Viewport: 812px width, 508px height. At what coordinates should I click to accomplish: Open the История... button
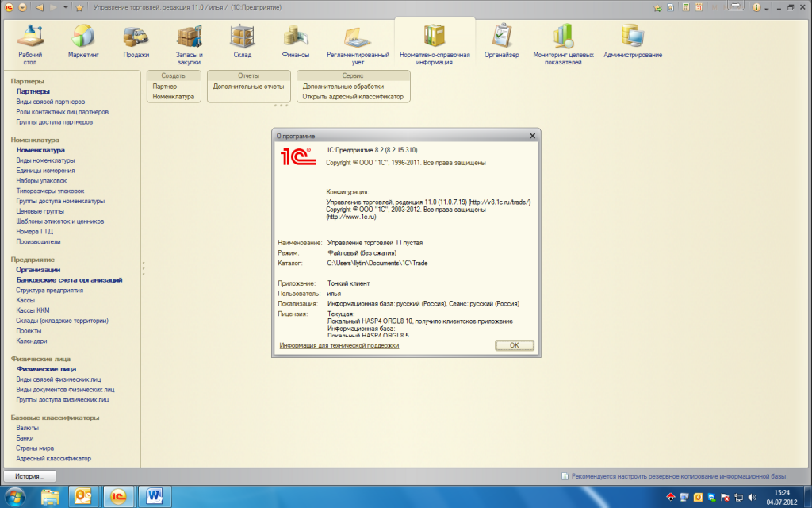(29, 476)
